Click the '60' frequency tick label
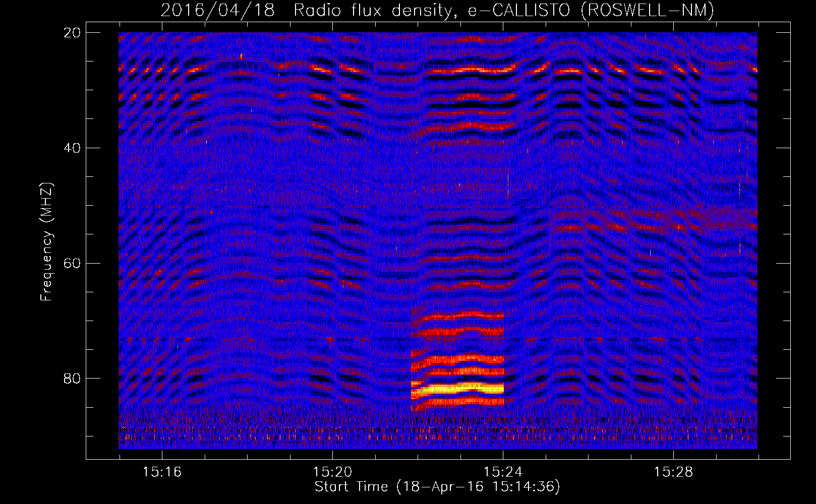The image size is (816, 504). point(73,263)
